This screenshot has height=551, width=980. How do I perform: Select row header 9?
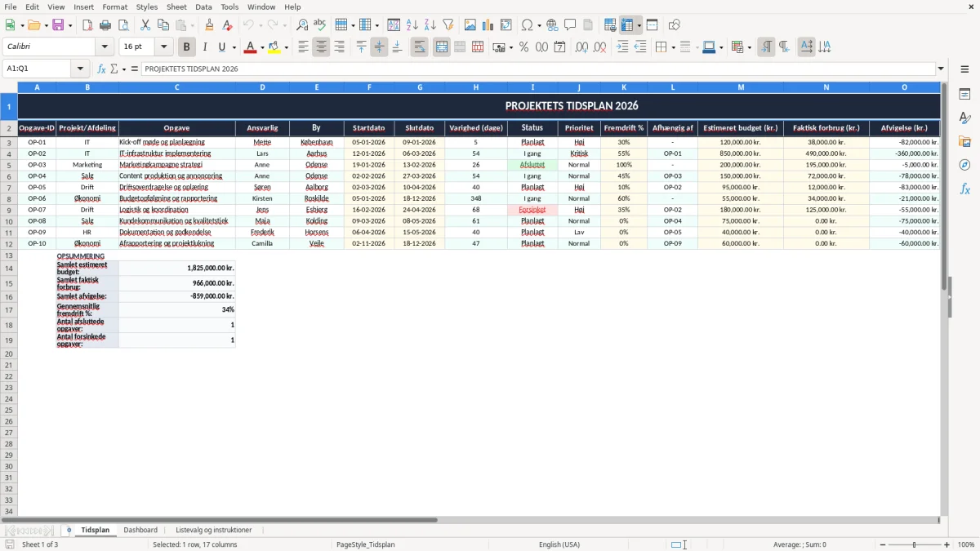coord(9,210)
